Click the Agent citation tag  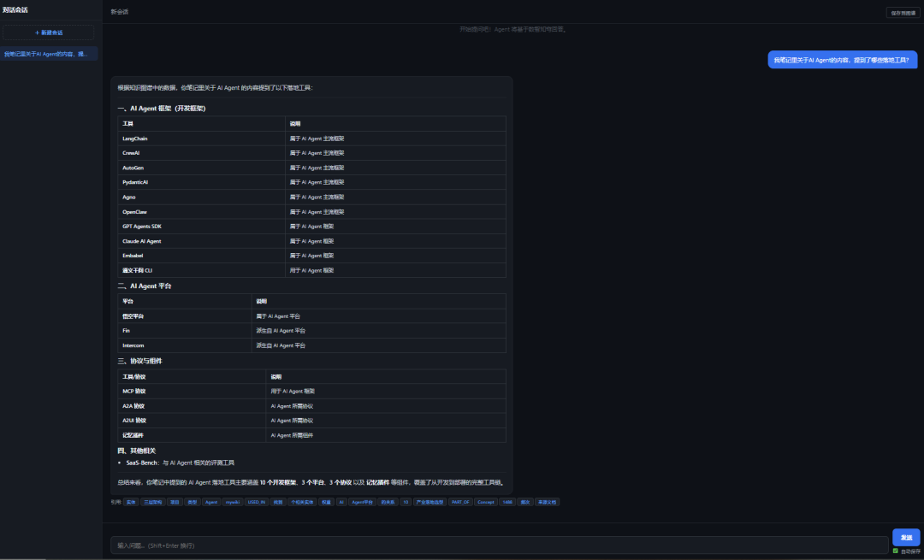click(211, 503)
